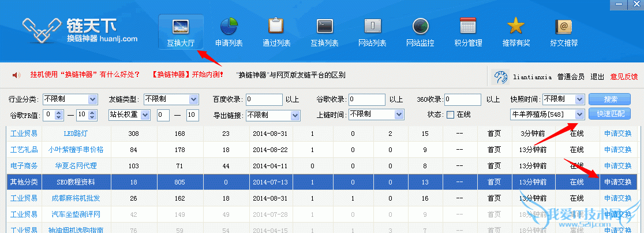Open the 华夏名网代理 site link
This screenshot has height=233, width=644.
pyautogui.click(x=76, y=166)
